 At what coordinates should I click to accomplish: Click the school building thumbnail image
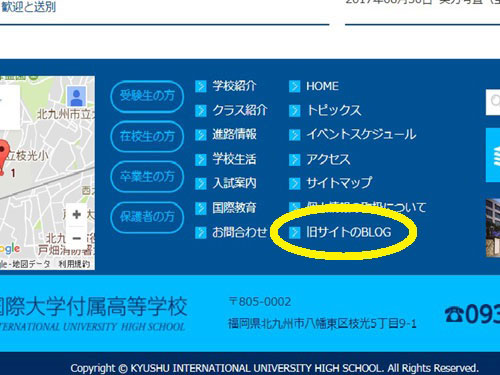pos(493,228)
